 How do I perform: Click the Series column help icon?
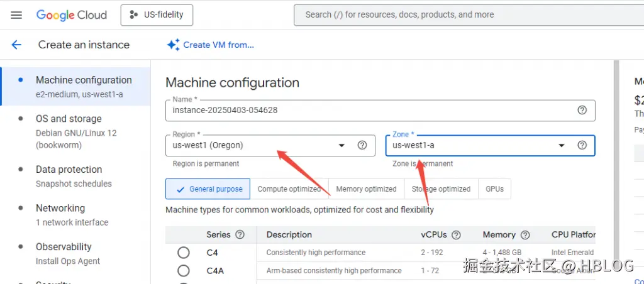tap(240, 235)
